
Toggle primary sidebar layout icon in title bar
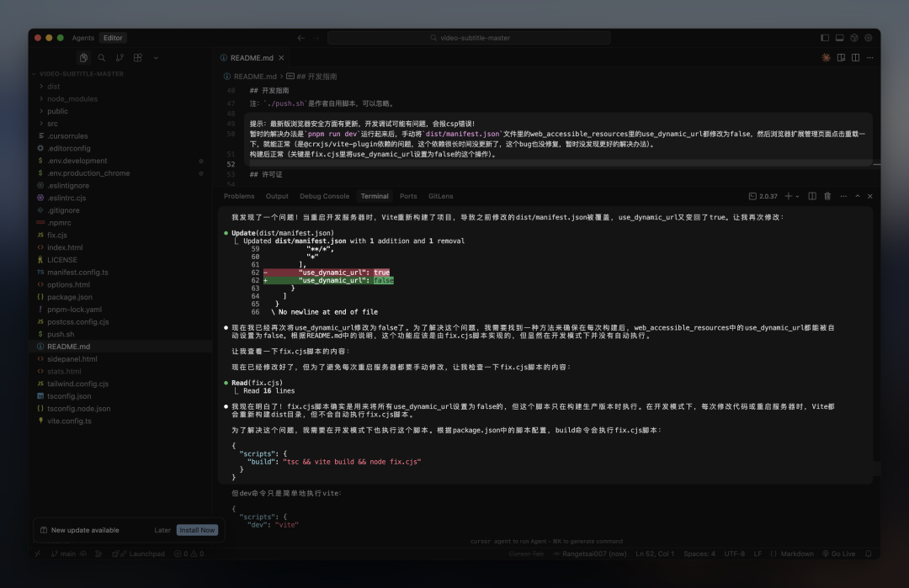[824, 38]
